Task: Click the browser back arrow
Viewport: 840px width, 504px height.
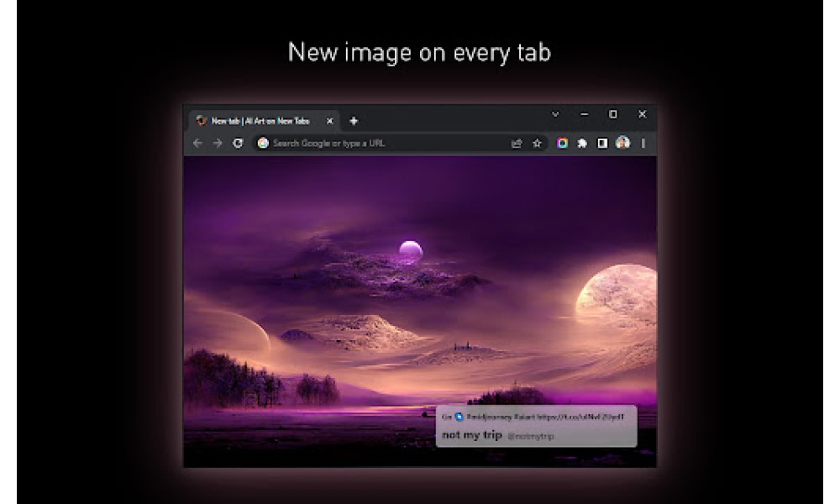Action: click(x=197, y=143)
